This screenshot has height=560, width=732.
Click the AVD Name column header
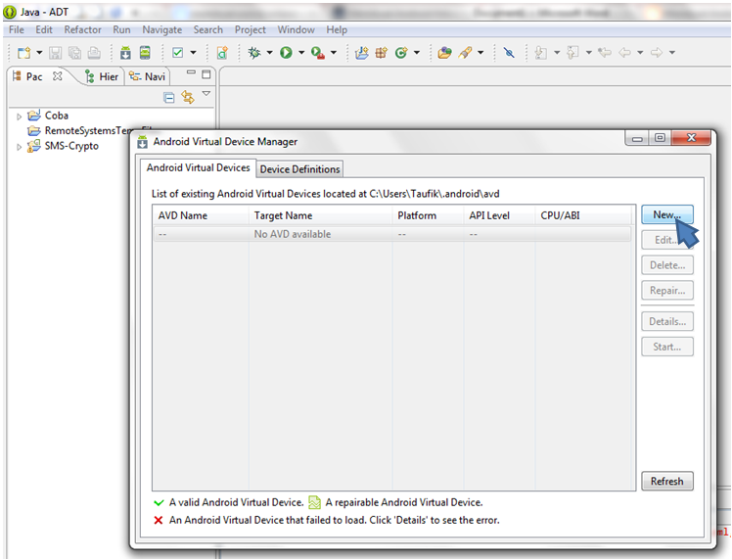[x=201, y=215]
